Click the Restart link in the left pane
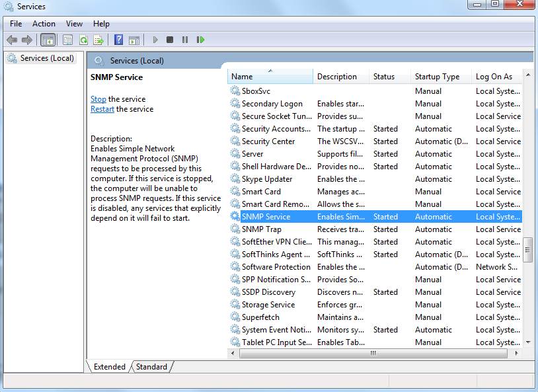 coord(102,108)
